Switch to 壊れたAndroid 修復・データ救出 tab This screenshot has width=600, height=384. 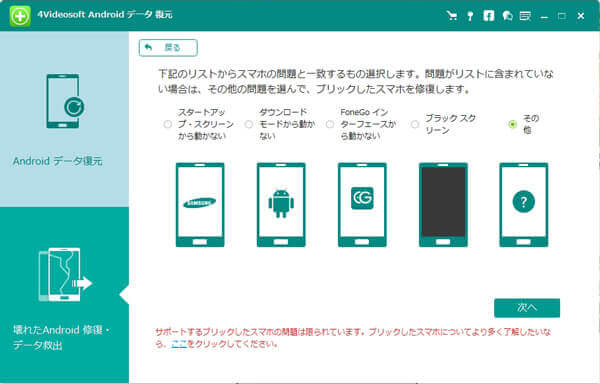tap(64, 295)
